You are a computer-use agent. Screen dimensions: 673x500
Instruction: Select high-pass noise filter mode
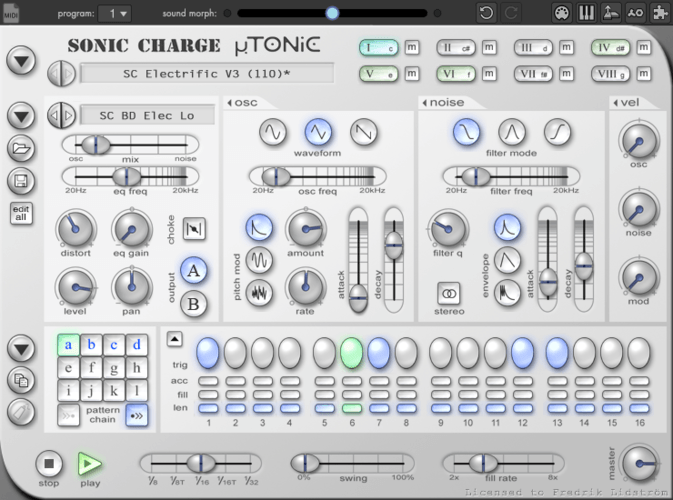(x=557, y=132)
